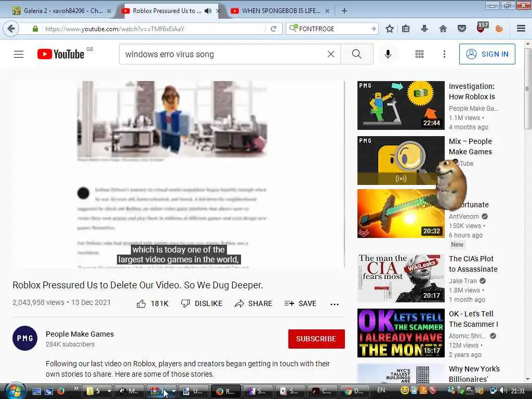Open the Windows Start orb

pos(14,391)
